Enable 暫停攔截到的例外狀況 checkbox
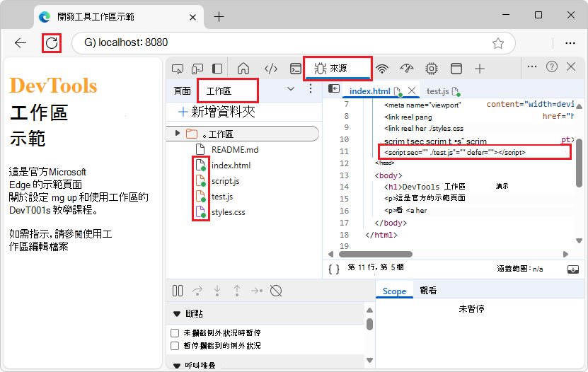The image size is (588, 372). tap(175, 345)
